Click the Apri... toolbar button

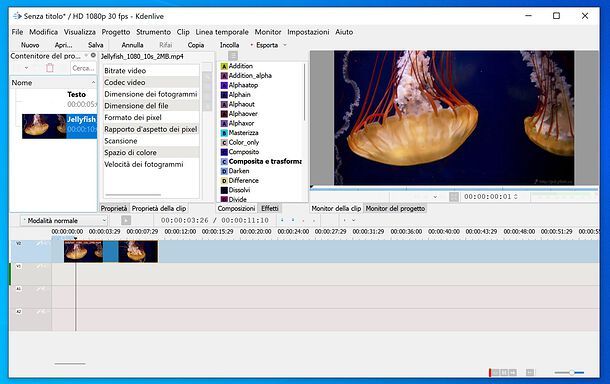coord(63,45)
